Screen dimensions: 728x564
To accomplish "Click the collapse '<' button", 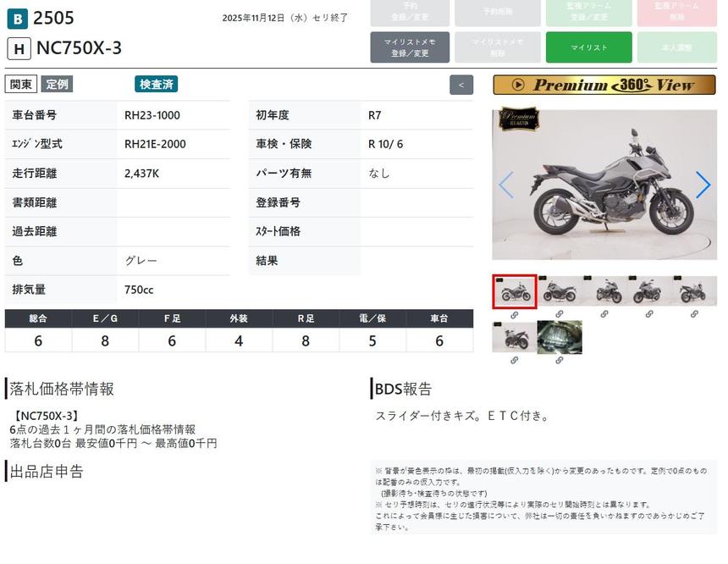I will (461, 85).
